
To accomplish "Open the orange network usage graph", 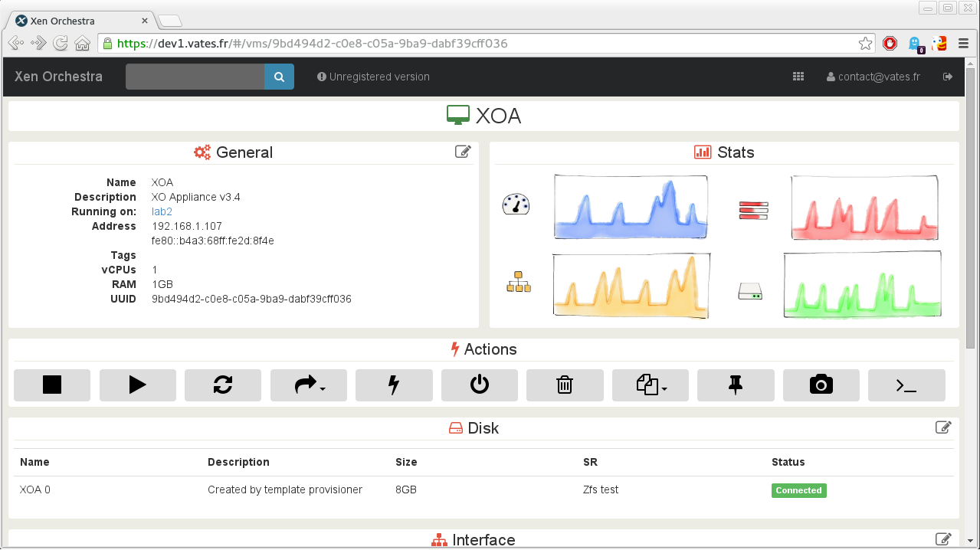I will click(631, 285).
